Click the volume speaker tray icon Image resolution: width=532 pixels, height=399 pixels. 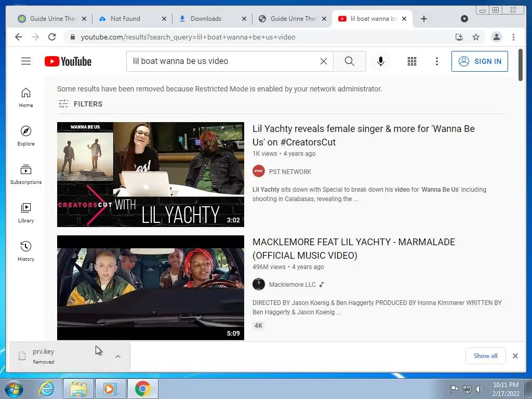[x=480, y=389]
